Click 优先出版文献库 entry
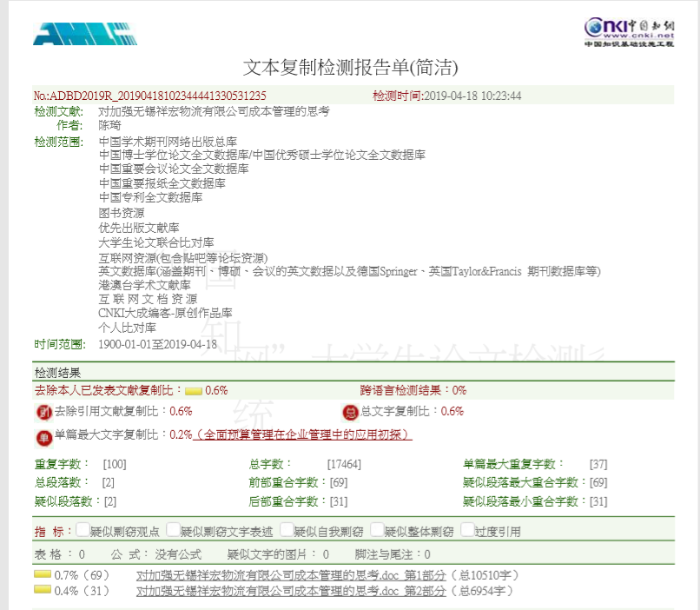This screenshot has height=610, width=700. pos(139,228)
